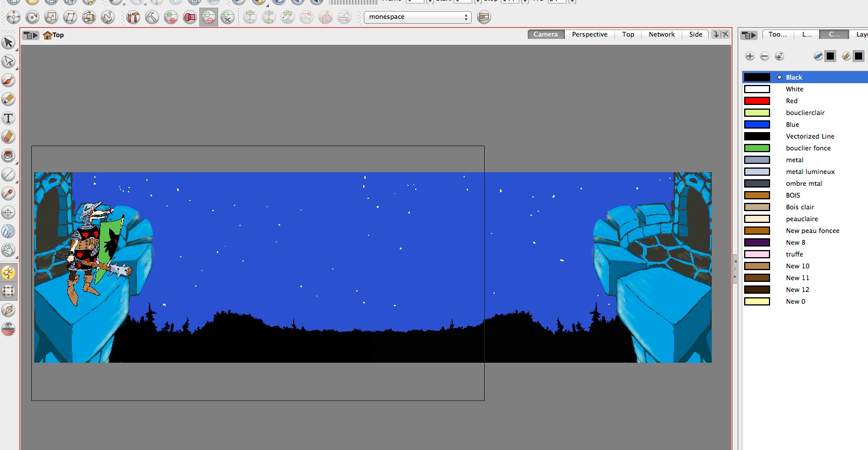
Task: Select the Red colour swatch
Action: point(757,101)
